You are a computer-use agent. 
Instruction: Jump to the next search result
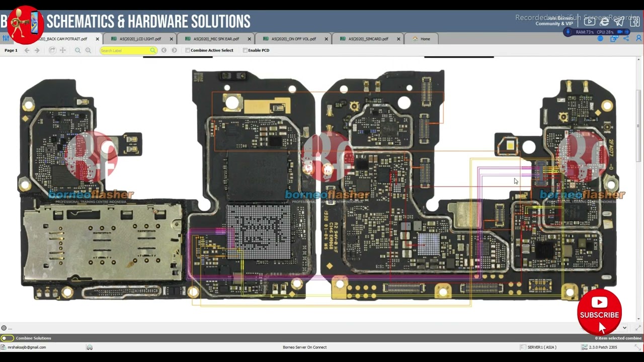tap(174, 50)
